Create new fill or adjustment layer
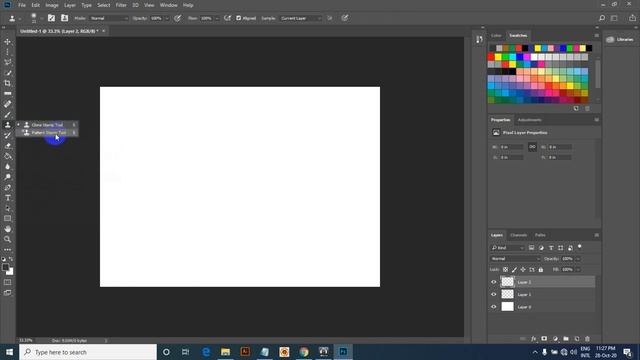This screenshot has height=360, width=640. [555, 339]
